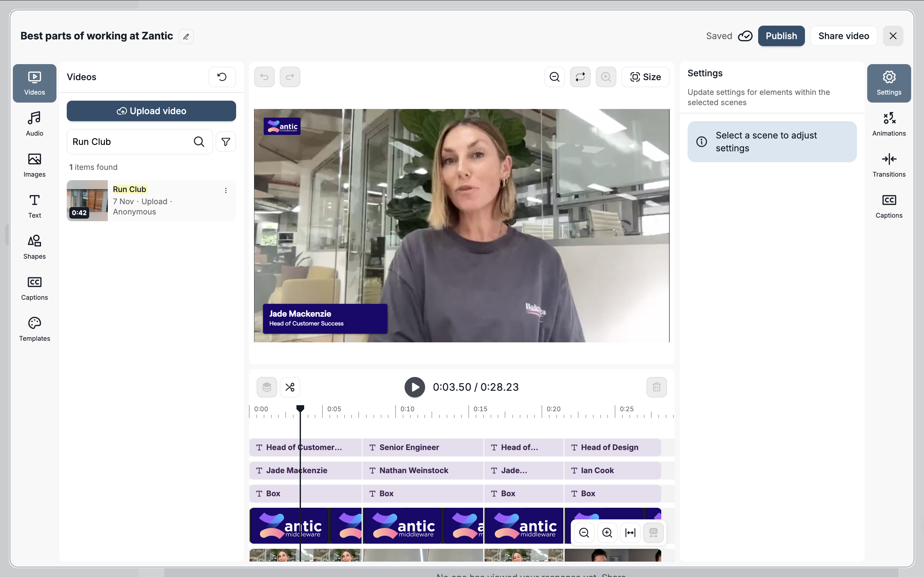Zoom out the preview canvas
This screenshot has width=924, height=577.
click(554, 77)
